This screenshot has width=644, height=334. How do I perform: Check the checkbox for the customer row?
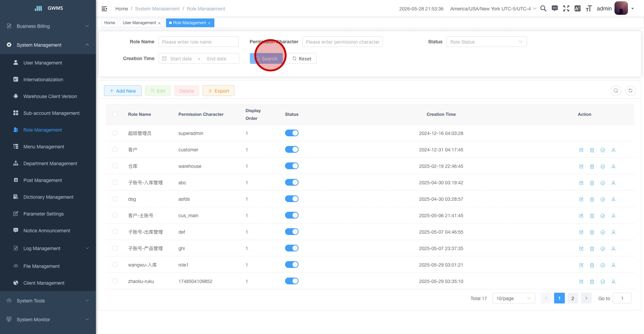(x=115, y=149)
